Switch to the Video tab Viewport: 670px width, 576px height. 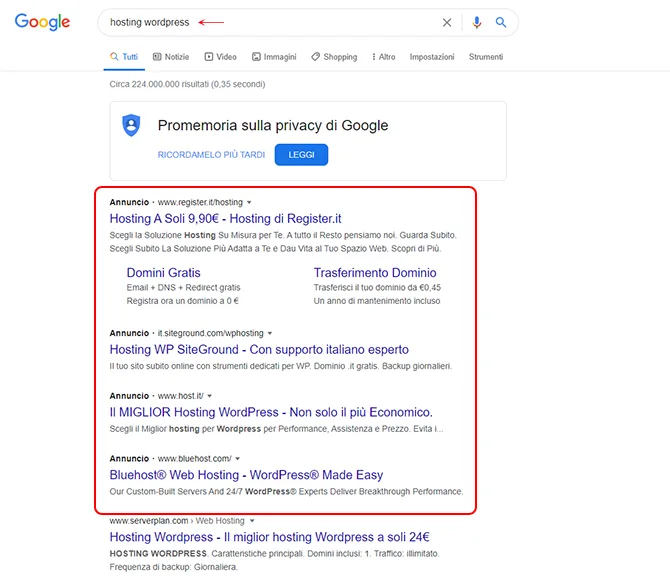(x=220, y=57)
